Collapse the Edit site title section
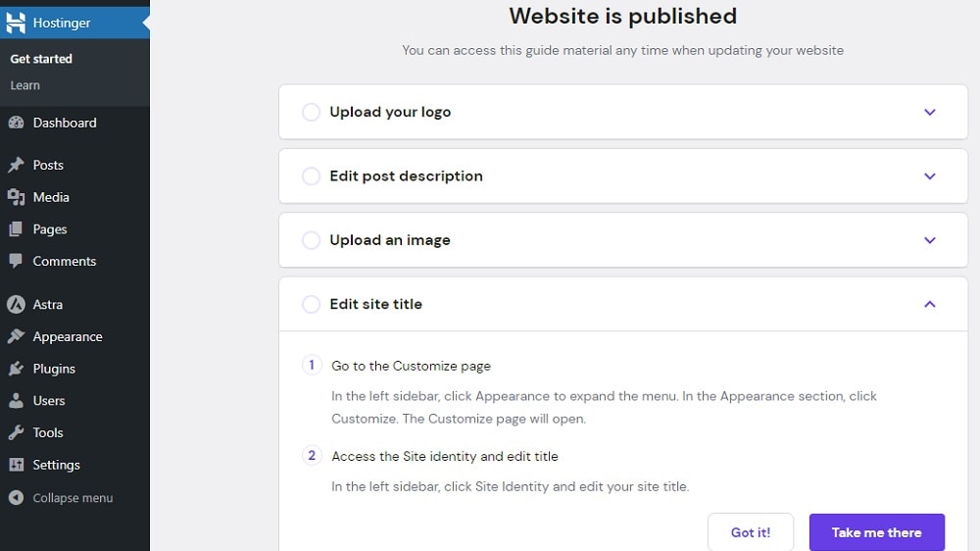Screen dimensions: 980x551 pyautogui.click(x=930, y=304)
